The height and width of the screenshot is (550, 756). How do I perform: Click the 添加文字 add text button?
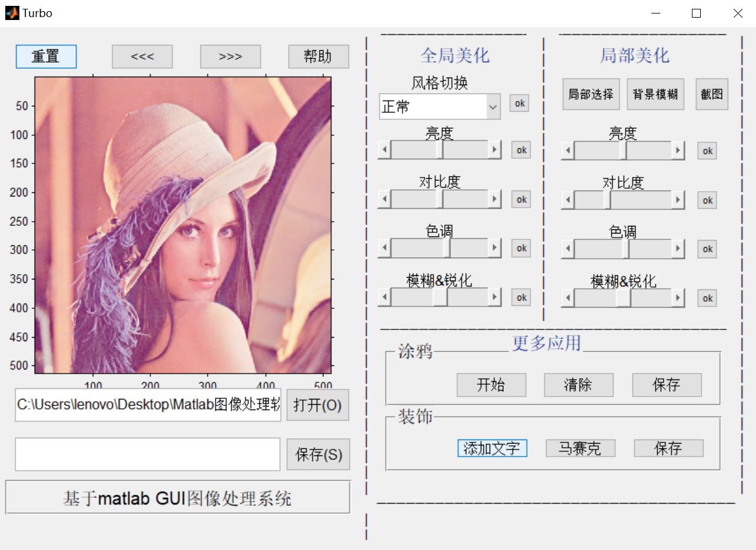coord(492,448)
